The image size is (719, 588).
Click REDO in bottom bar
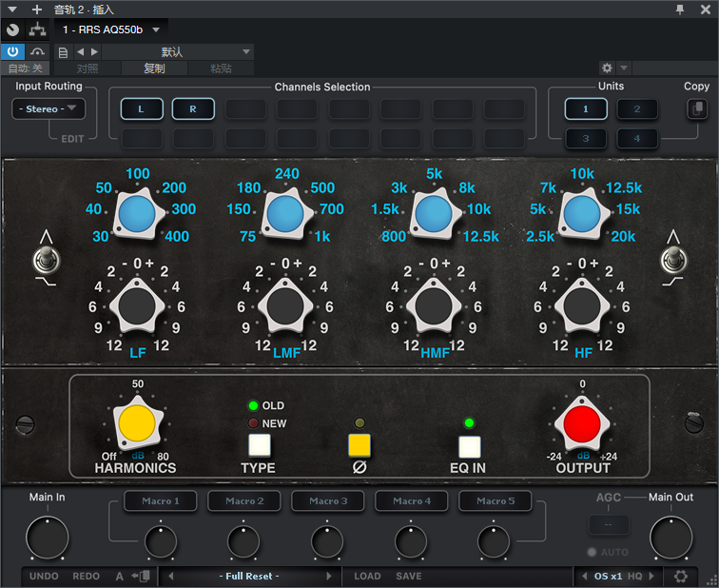(x=87, y=576)
